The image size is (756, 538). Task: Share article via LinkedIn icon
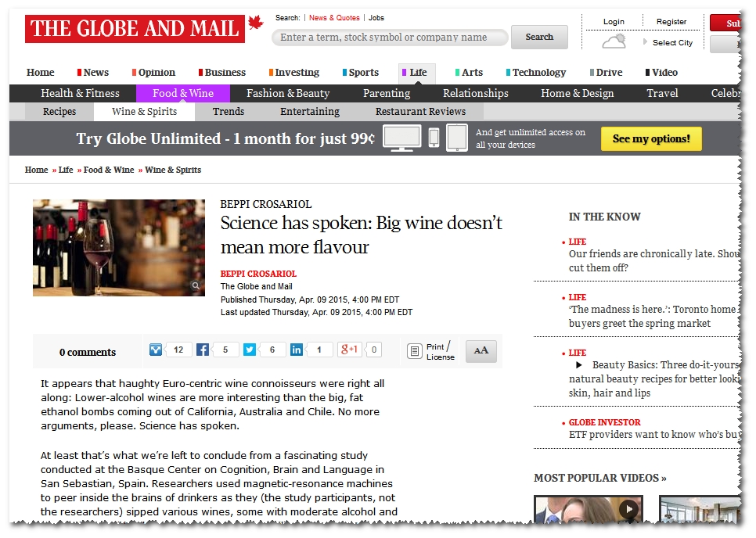pyautogui.click(x=296, y=350)
